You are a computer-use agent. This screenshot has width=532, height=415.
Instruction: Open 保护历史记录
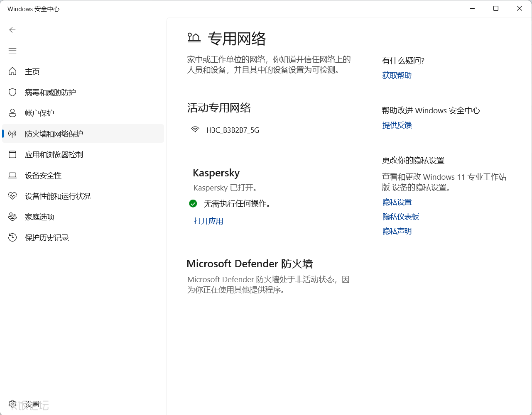click(83, 237)
